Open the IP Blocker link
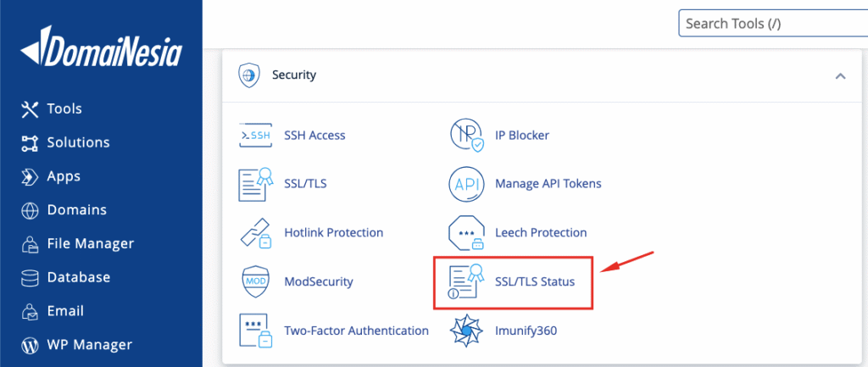Image resolution: width=868 pixels, height=367 pixels. click(x=522, y=136)
